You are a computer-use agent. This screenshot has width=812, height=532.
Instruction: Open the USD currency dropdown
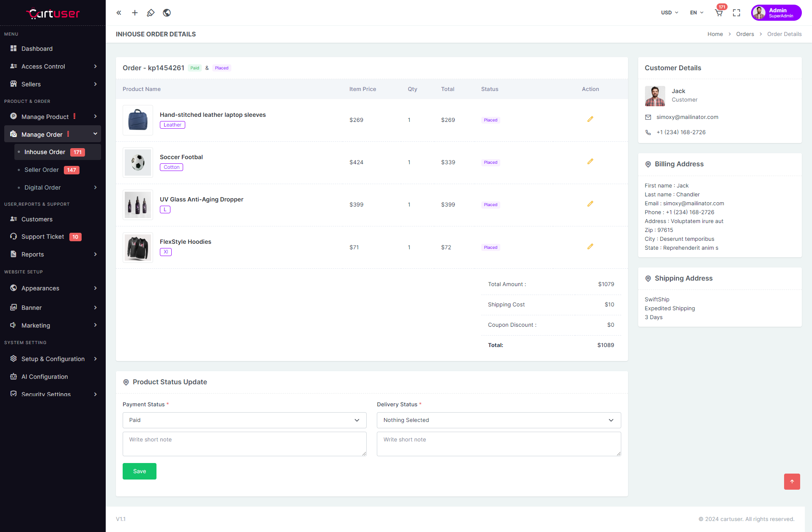coord(669,13)
